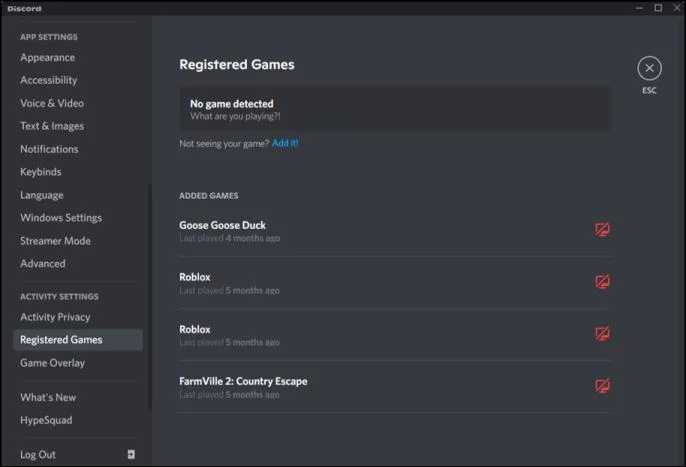Image resolution: width=686 pixels, height=467 pixels.
Task: Open Appearance settings
Action: coord(47,57)
